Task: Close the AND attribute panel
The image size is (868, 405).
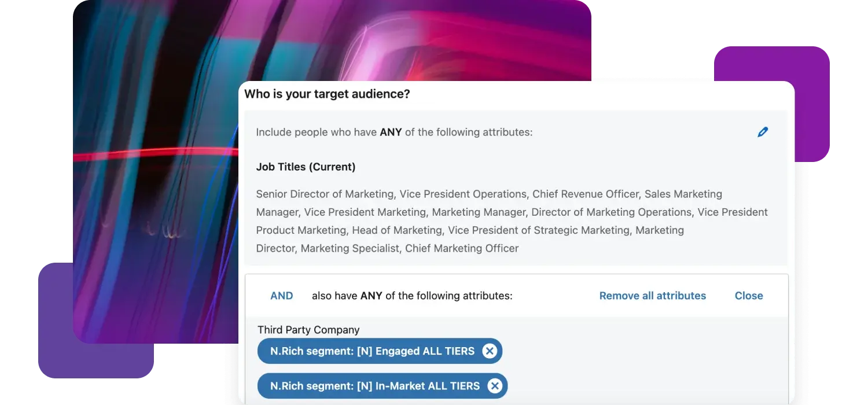Action: point(749,296)
